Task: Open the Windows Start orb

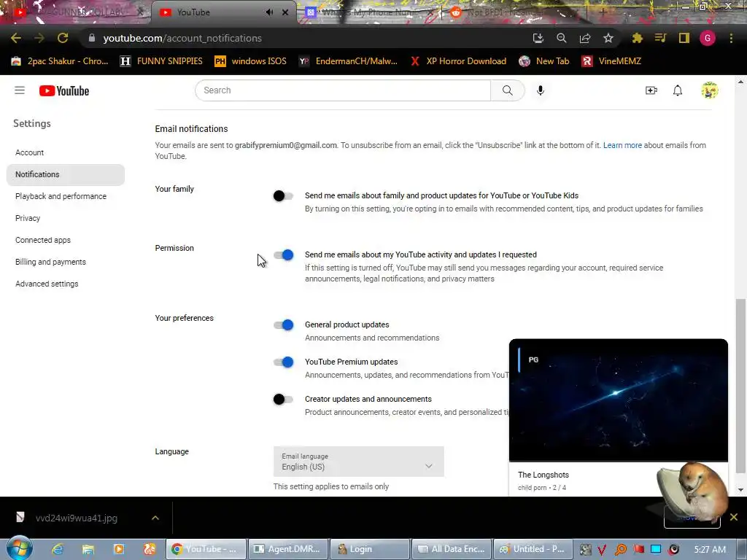Action: pyautogui.click(x=19, y=548)
